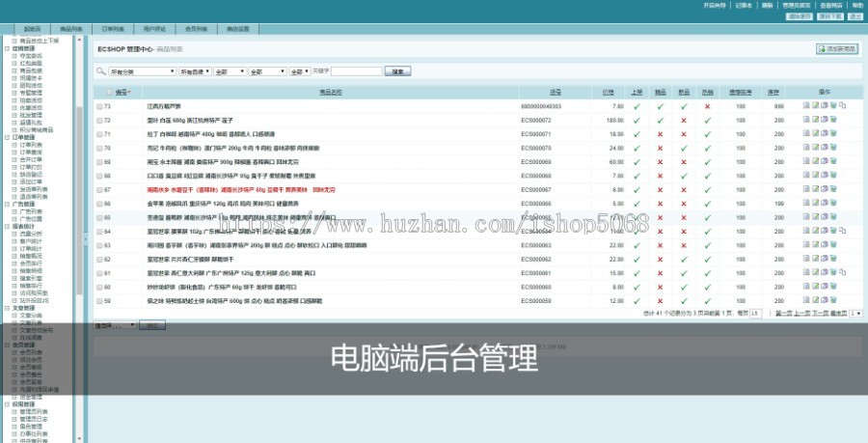Open the page-number dropdown in the pagination
868x443 pixels.
(856, 314)
